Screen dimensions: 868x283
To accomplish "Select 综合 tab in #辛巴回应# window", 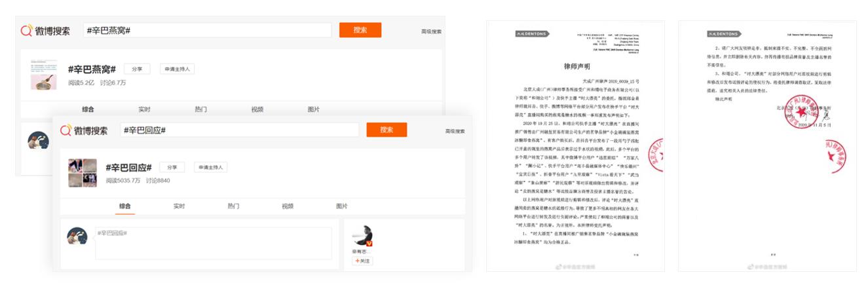I will tap(125, 206).
